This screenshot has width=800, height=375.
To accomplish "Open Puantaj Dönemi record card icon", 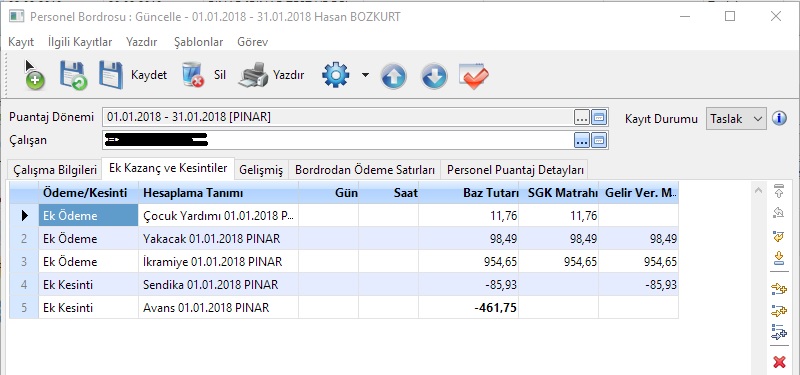I will (x=599, y=118).
